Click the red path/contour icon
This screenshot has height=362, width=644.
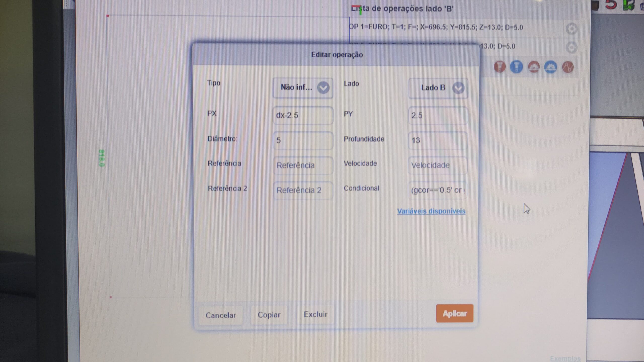(568, 67)
